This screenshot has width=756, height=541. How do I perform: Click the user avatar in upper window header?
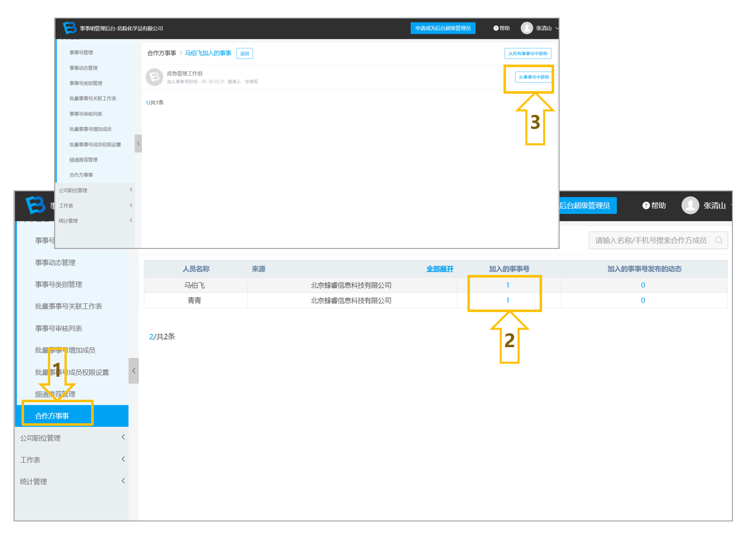coord(527,28)
